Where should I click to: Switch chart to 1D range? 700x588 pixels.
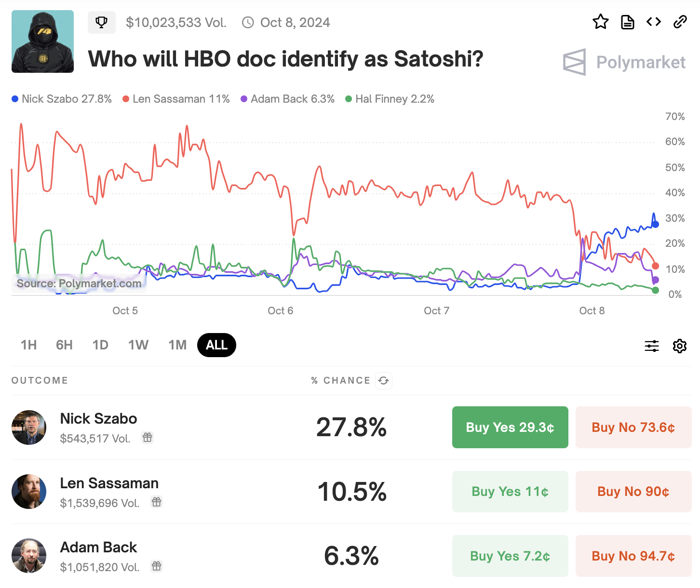point(100,345)
